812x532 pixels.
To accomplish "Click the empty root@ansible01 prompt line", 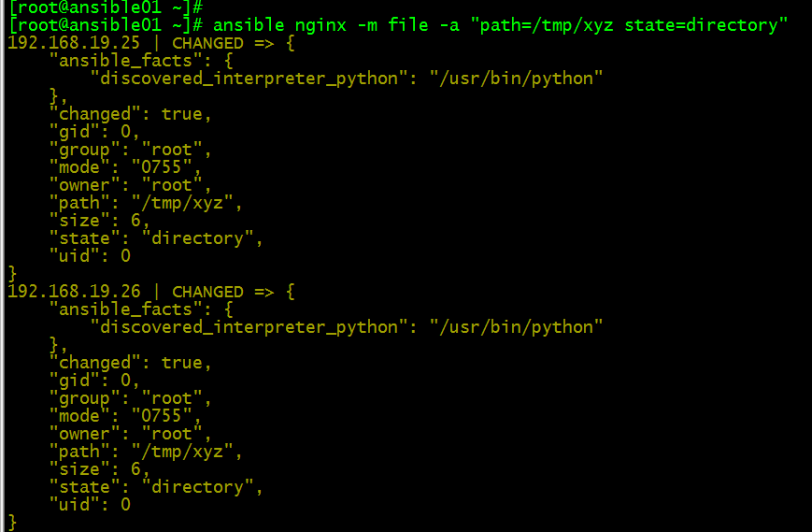I will [107, 7].
